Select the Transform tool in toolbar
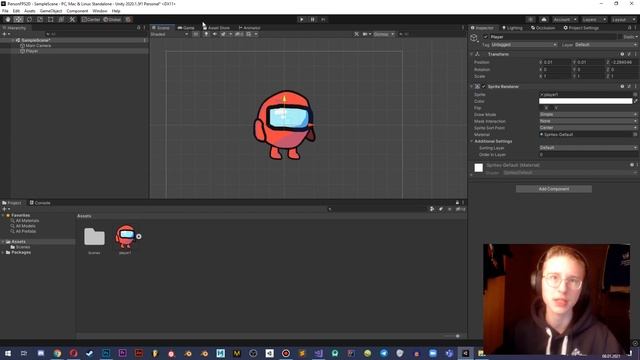 coord(61,20)
